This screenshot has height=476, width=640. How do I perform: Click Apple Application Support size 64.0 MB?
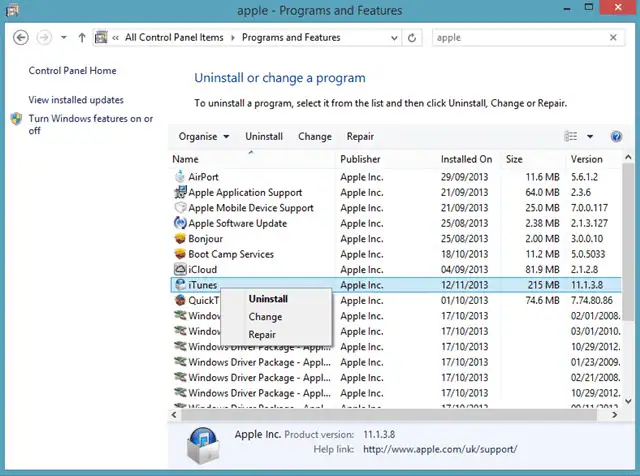click(x=542, y=192)
